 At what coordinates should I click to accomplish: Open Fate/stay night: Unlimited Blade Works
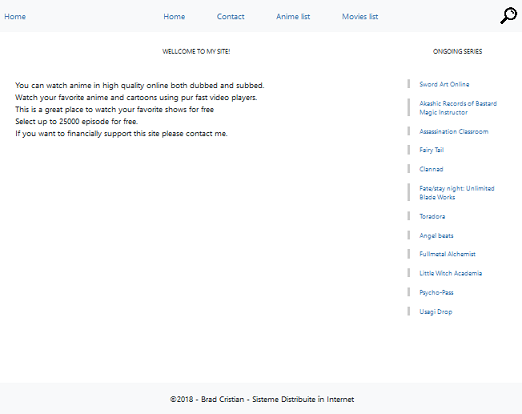click(457, 193)
